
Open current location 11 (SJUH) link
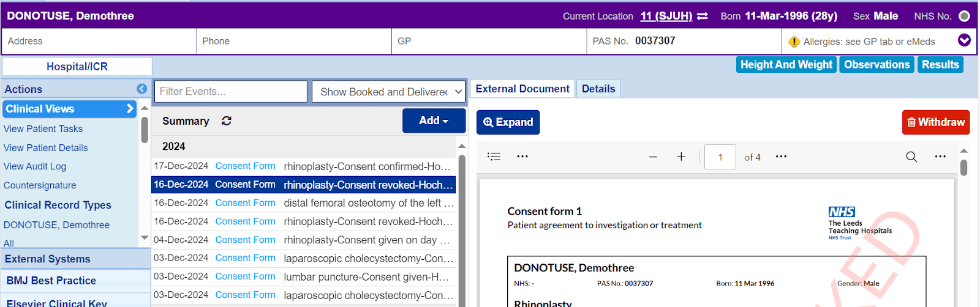click(x=666, y=16)
